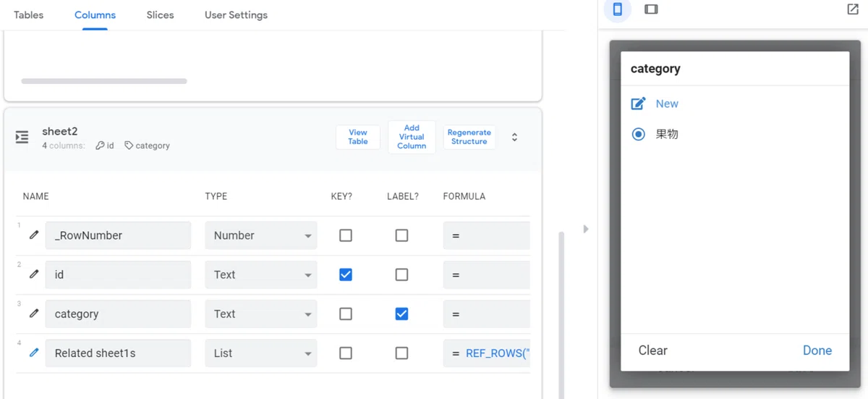Enable KEY checkbox for Related sheet1s
Viewport: 868px width, 399px height.
click(346, 353)
